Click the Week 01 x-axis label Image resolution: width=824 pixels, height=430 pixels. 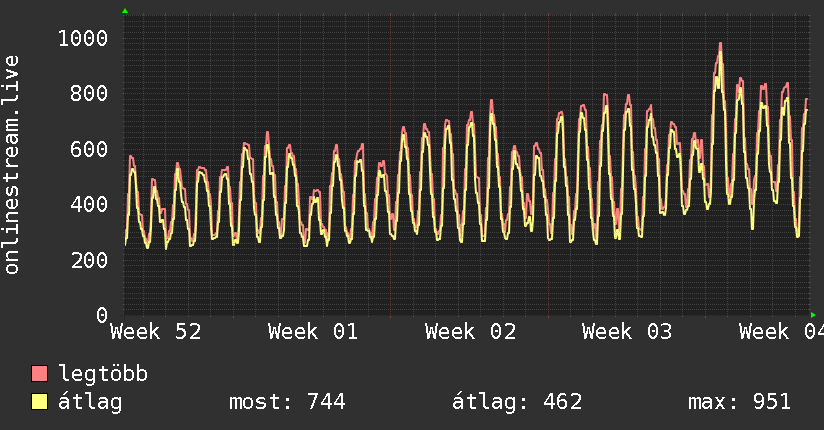click(x=312, y=332)
